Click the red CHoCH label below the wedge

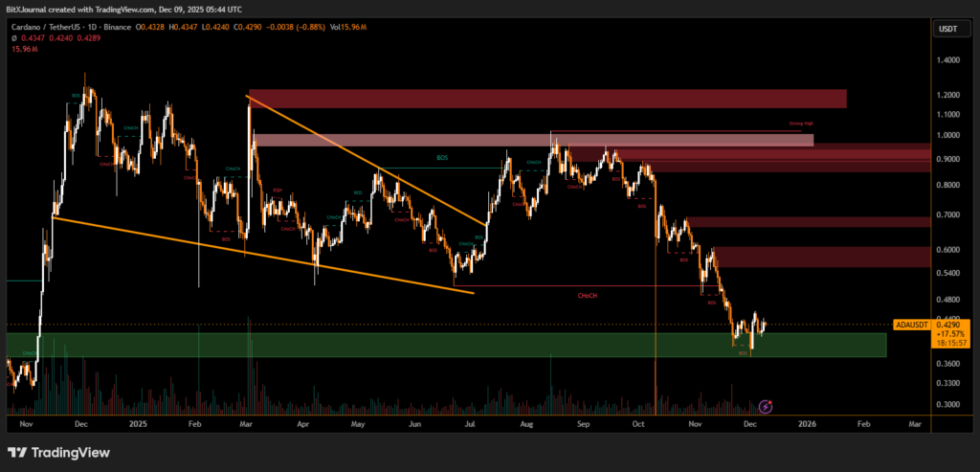click(x=588, y=295)
